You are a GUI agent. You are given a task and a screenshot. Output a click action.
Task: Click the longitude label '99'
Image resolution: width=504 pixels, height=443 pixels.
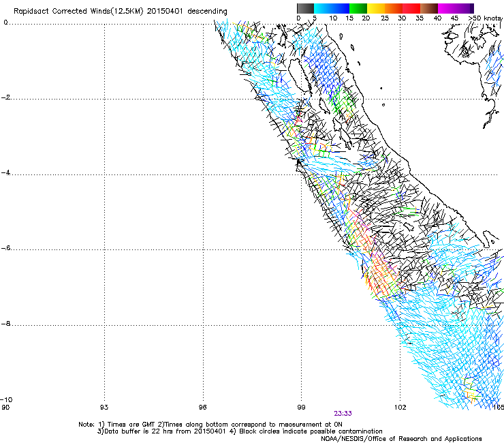tap(301, 408)
